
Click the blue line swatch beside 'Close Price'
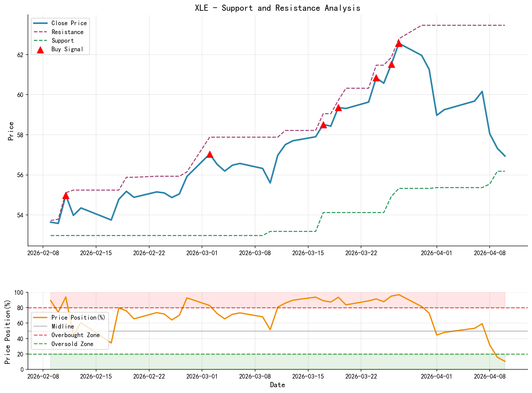pyautogui.click(x=41, y=23)
